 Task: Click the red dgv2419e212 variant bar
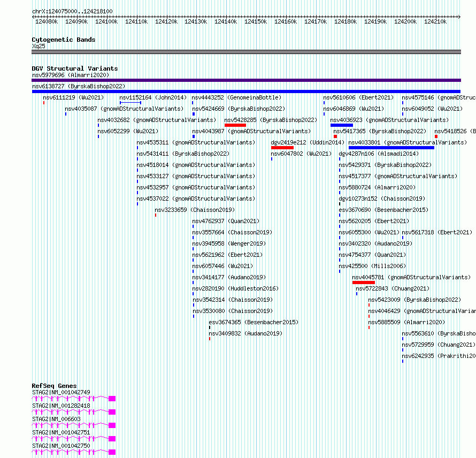(282, 148)
